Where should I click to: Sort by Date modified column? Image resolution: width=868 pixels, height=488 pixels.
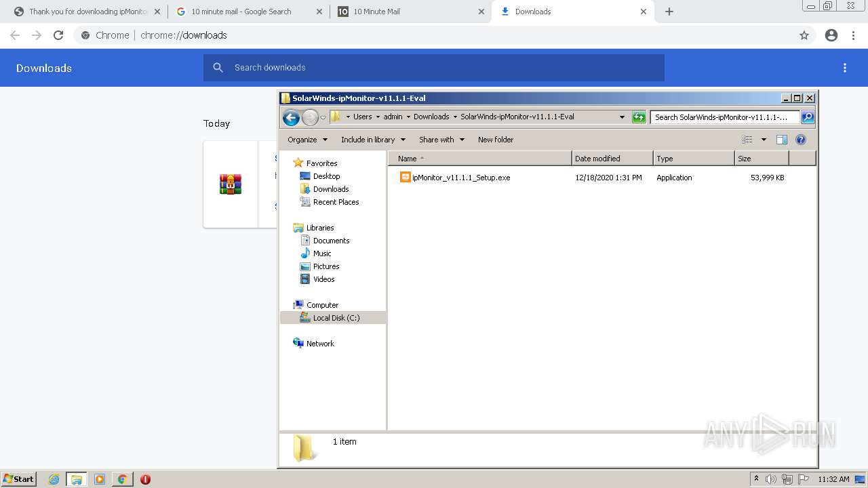click(x=612, y=159)
